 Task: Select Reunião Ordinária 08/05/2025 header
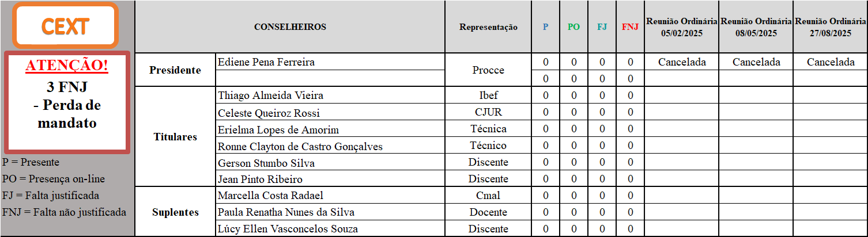[x=756, y=27]
